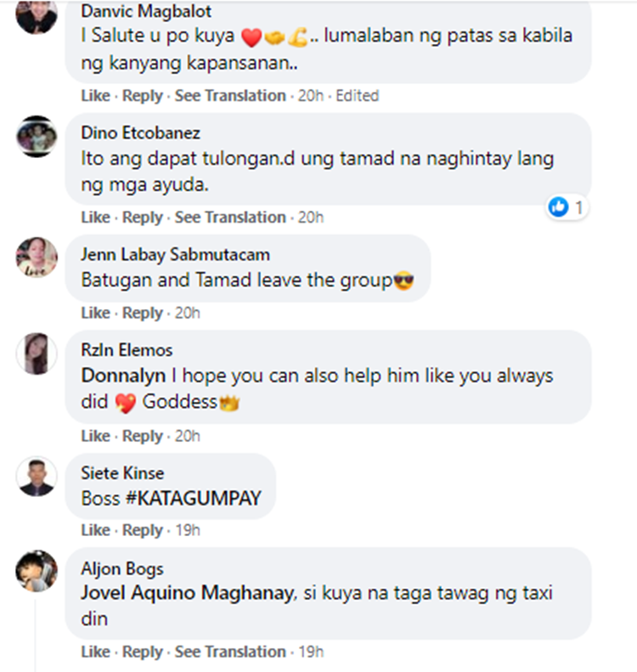Like Jenn Labay Sabmutacam's comment
The height and width of the screenshot is (672, 637).
pos(95,313)
